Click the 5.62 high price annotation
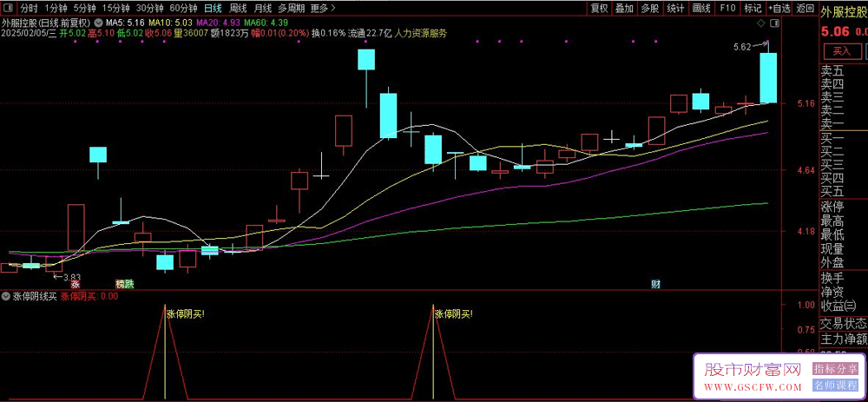868x402 pixels. [742, 48]
